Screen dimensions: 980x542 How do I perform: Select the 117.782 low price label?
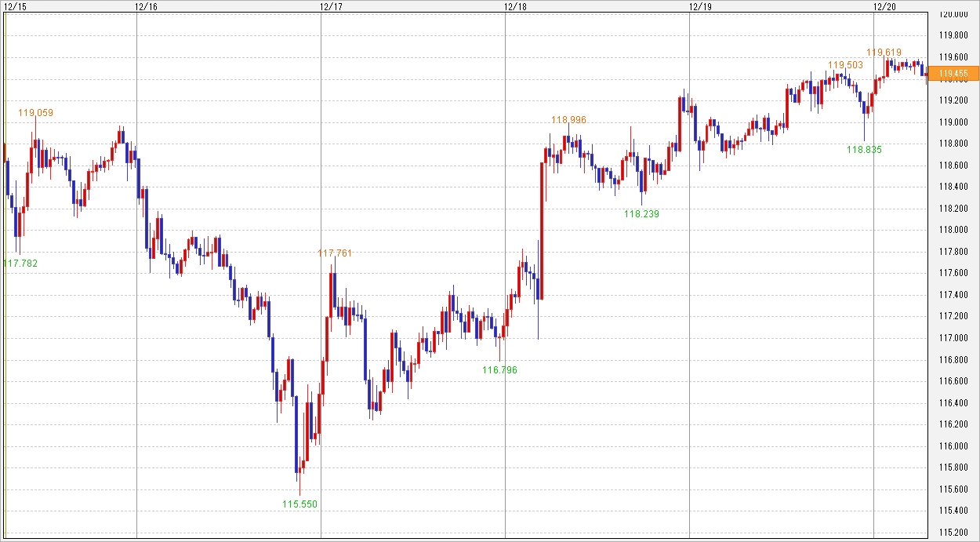(20, 263)
